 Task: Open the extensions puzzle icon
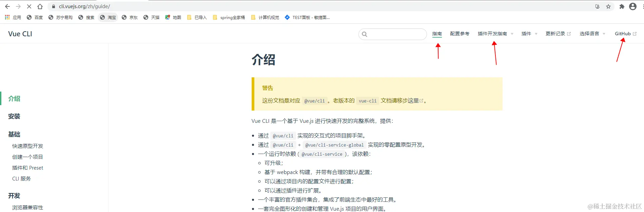(x=622, y=6)
